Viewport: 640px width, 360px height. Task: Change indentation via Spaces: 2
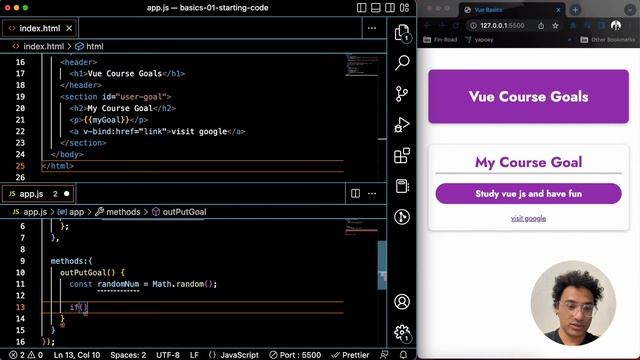(x=128, y=355)
